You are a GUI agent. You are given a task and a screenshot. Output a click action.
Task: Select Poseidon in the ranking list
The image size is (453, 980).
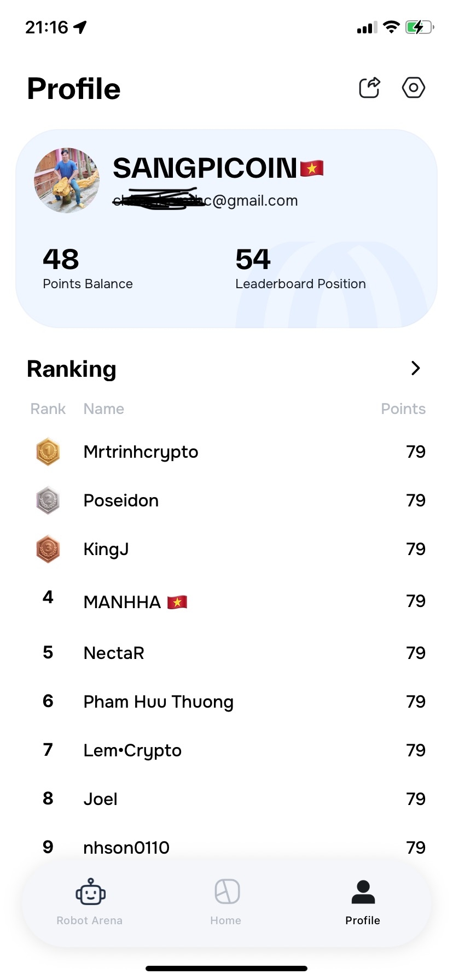[121, 501]
